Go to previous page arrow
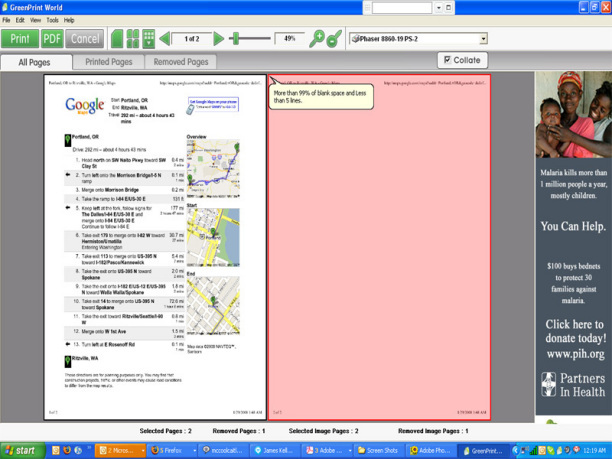The height and width of the screenshot is (459, 612). (165, 39)
